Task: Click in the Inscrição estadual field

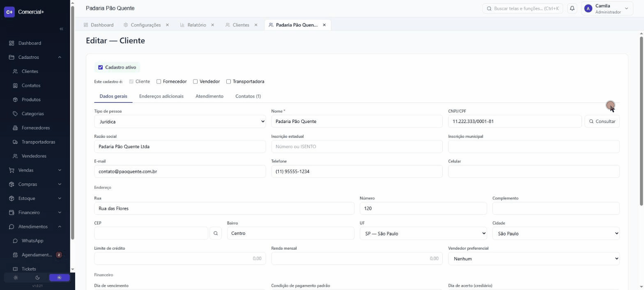Action: 357,146
